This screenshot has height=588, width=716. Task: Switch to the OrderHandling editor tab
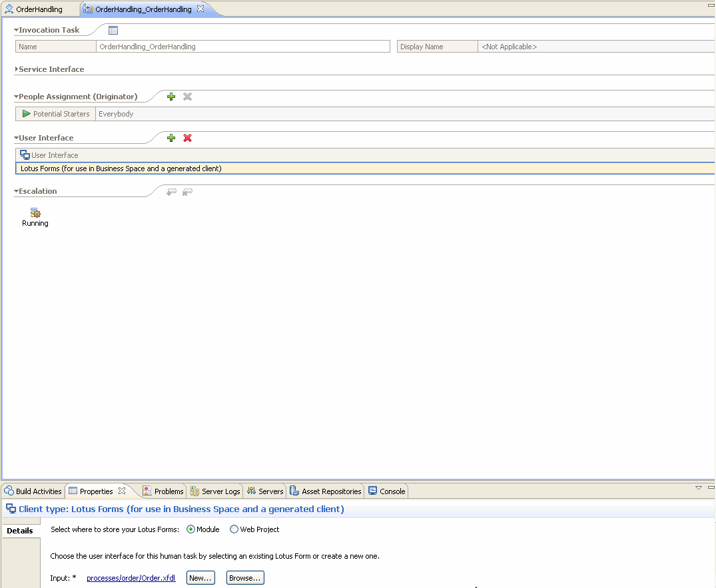click(39, 9)
